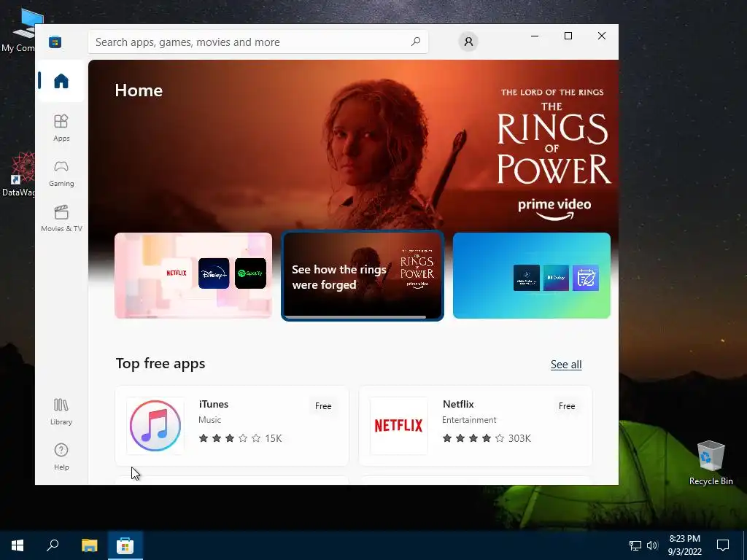
Task: Open the network status tray icon
Action: pyautogui.click(x=635, y=545)
